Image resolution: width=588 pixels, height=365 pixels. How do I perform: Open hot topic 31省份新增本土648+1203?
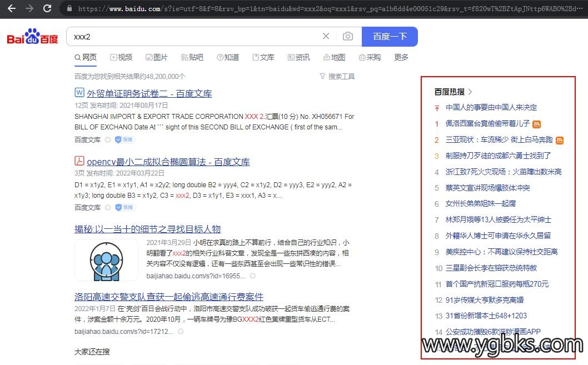click(486, 316)
